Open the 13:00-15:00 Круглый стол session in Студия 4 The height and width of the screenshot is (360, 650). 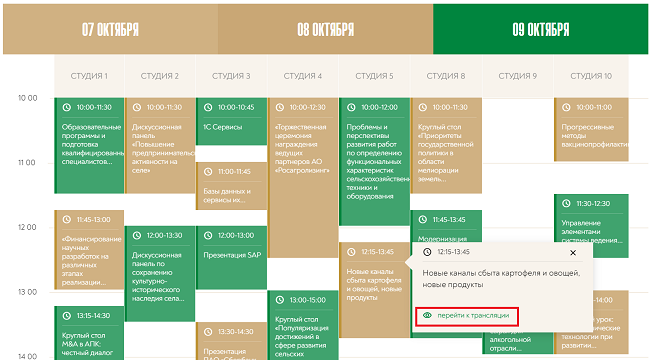click(303, 325)
